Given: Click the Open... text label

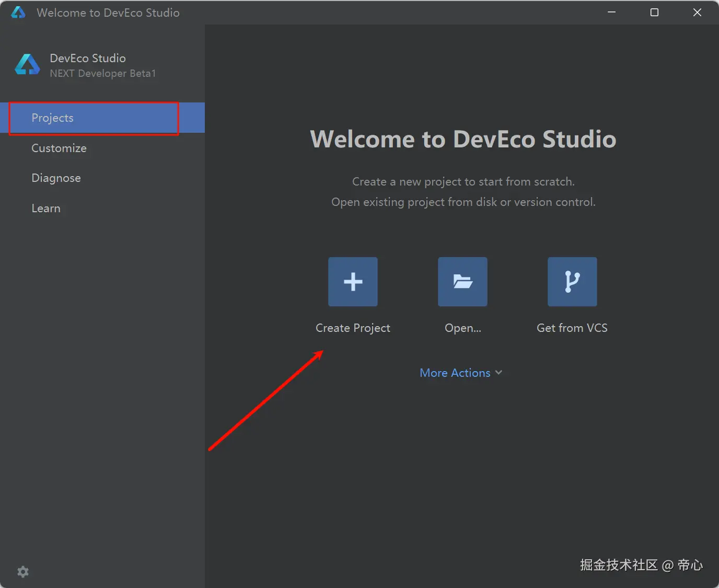Looking at the screenshot, I should [462, 328].
